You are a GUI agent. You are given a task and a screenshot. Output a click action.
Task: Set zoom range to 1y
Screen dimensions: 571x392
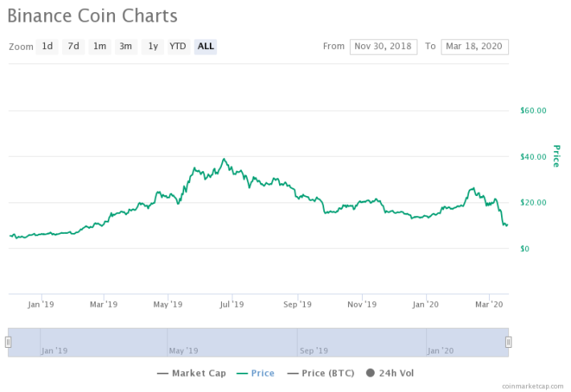153,47
